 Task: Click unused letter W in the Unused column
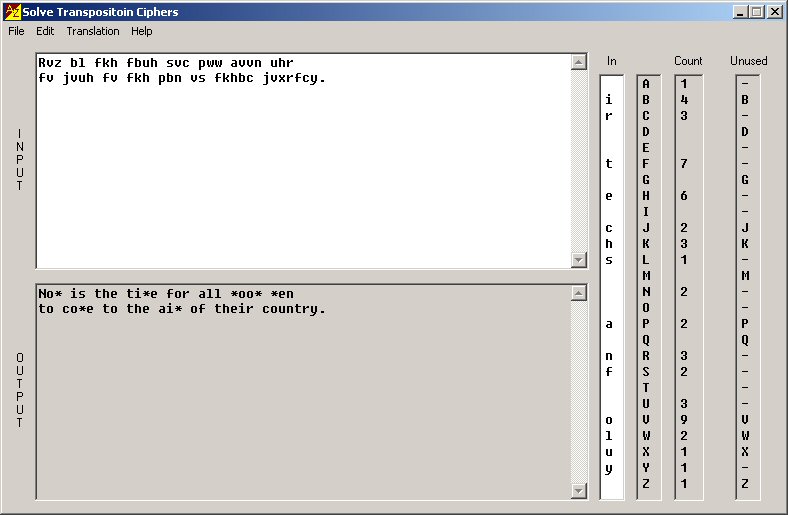(745, 436)
